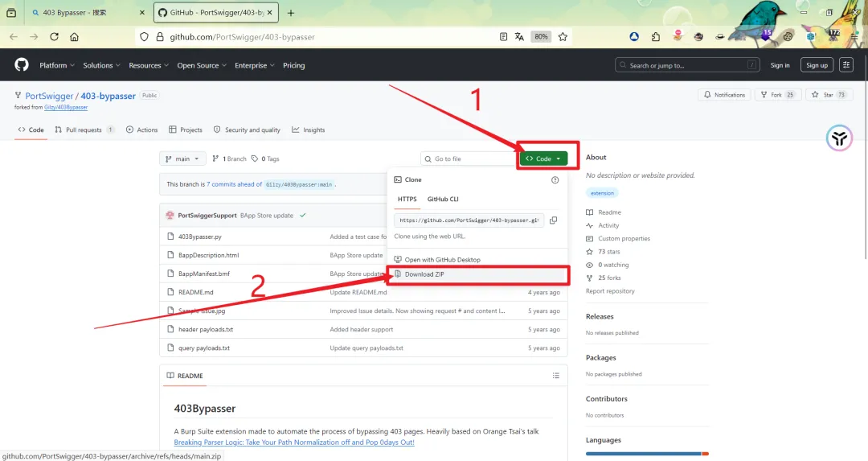
Task: Open README.md file
Action: (195, 292)
